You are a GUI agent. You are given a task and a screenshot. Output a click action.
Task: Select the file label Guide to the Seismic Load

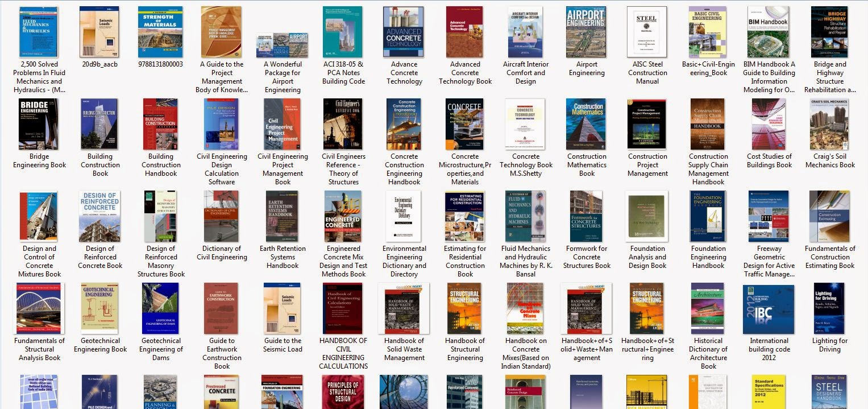tap(283, 345)
